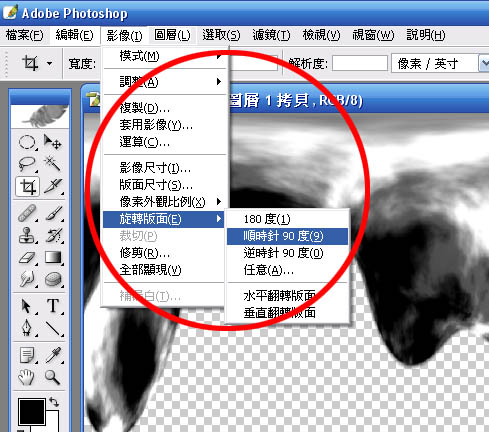The height and width of the screenshot is (432, 489).
Task: Select the Hand tool
Action: point(27,377)
